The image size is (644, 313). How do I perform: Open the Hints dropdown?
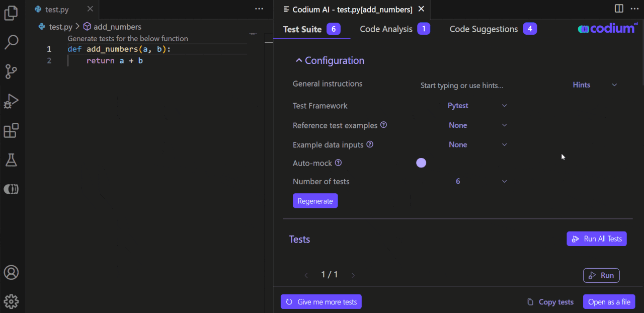click(595, 85)
